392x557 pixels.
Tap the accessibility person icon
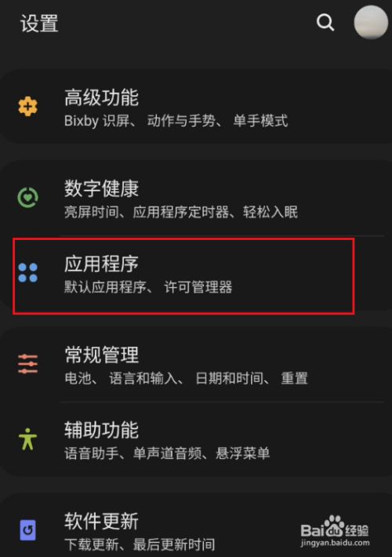pos(27,439)
